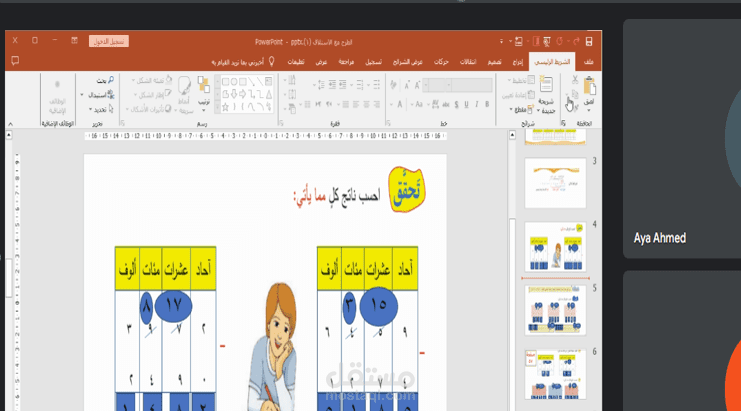Select slide 6 thumbnail

tap(555, 374)
